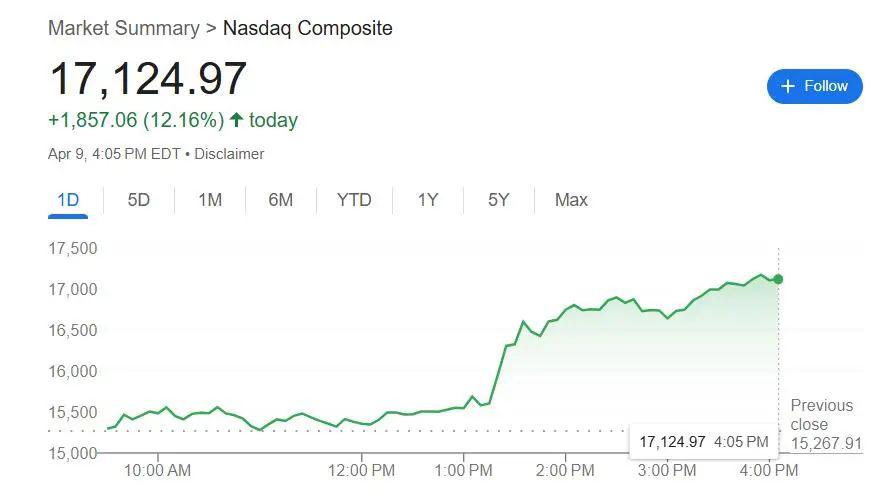
Task: Select the 1D time range tab
Action: (x=68, y=200)
